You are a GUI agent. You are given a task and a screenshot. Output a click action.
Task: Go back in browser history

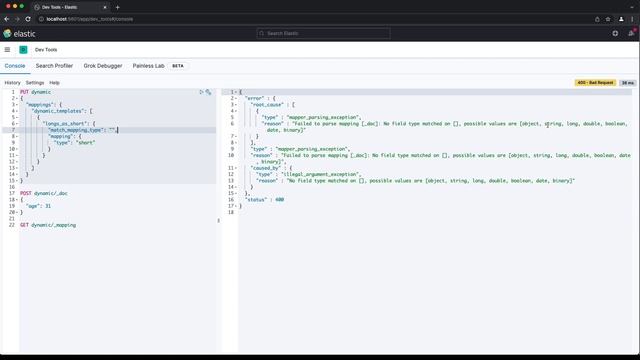click(x=7, y=19)
